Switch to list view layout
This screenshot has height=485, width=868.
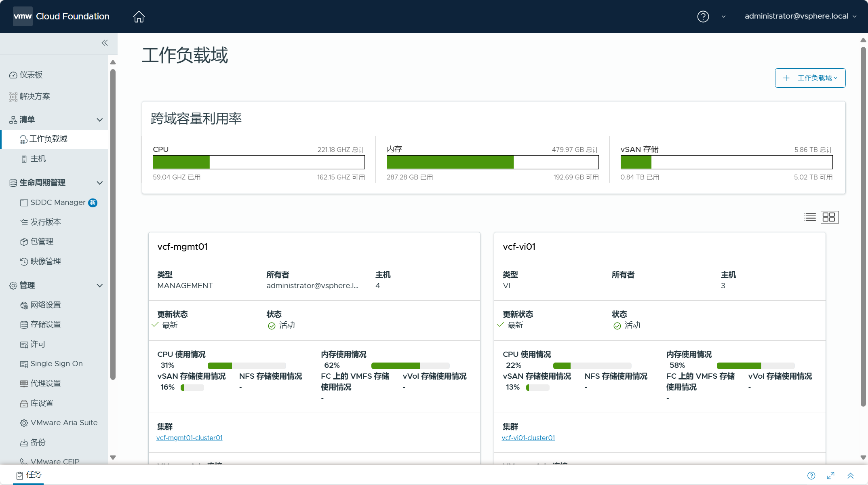click(x=810, y=217)
